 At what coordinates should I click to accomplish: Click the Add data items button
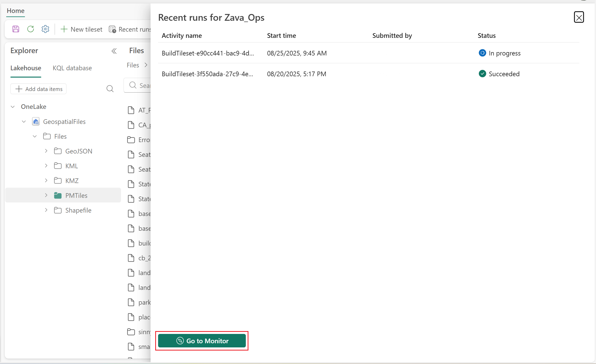[x=39, y=89]
